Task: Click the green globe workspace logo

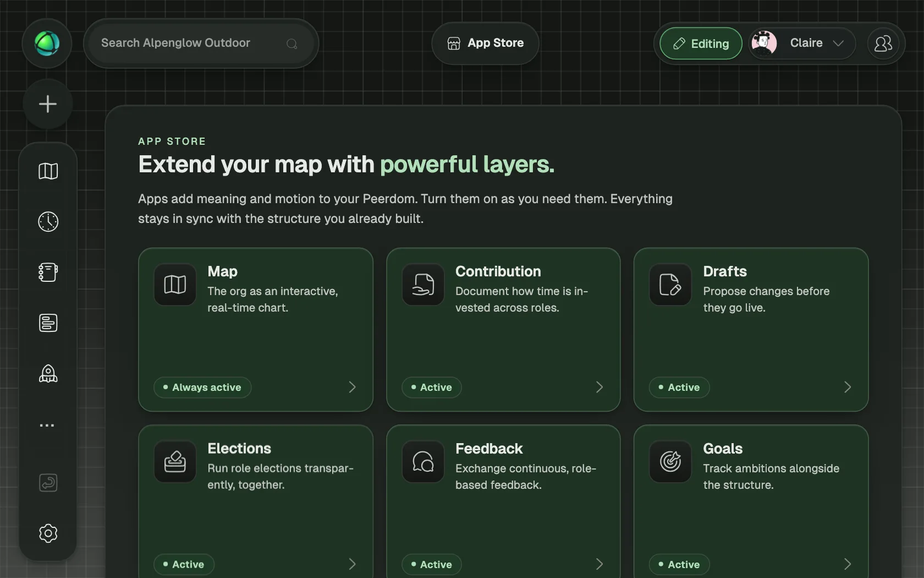Action: 47,43
